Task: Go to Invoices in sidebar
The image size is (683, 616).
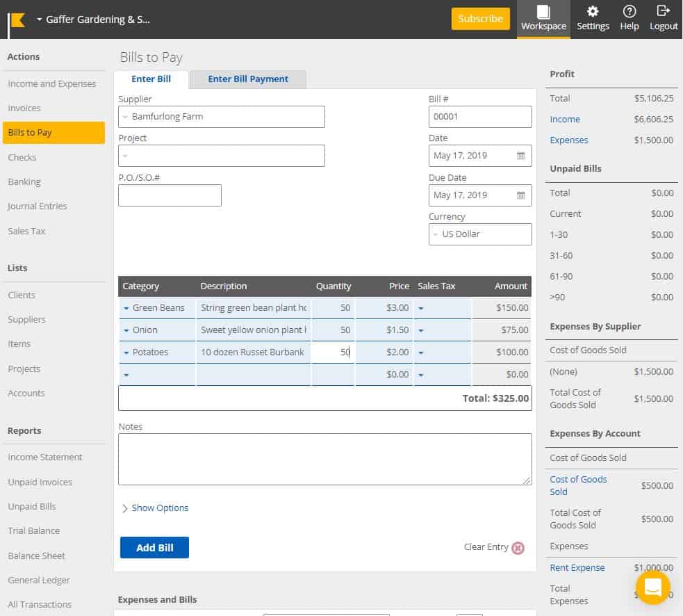Action: click(24, 108)
